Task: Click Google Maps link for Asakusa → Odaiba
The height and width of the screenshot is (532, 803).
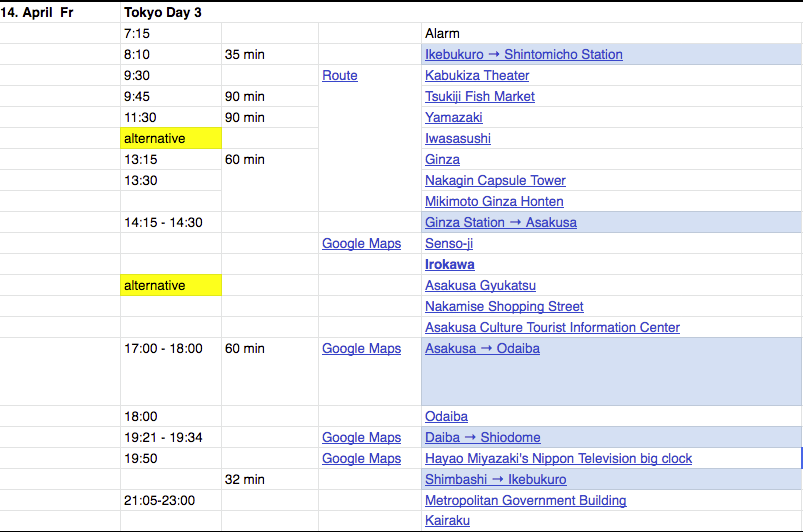Action: coord(361,349)
